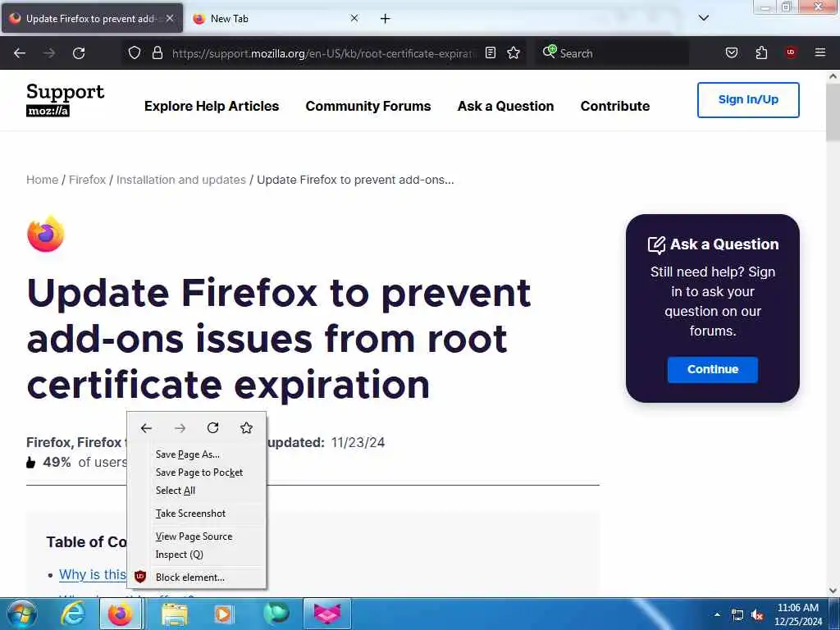Click the Sign In/Up button
This screenshot has height=630, width=840.
click(748, 99)
